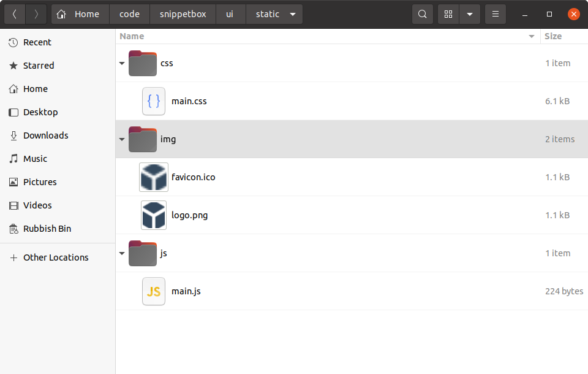Click the main.css file icon
This screenshot has height=374, width=588.
coord(154,101)
